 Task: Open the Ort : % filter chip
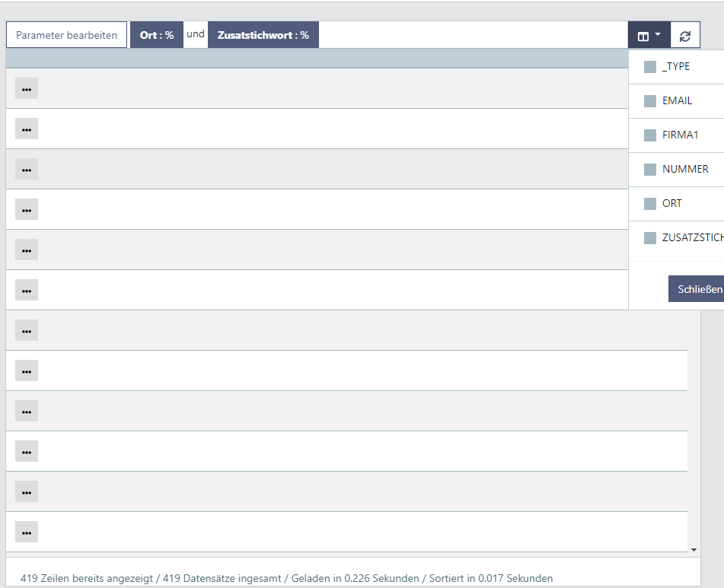pyautogui.click(x=156, y=34)
